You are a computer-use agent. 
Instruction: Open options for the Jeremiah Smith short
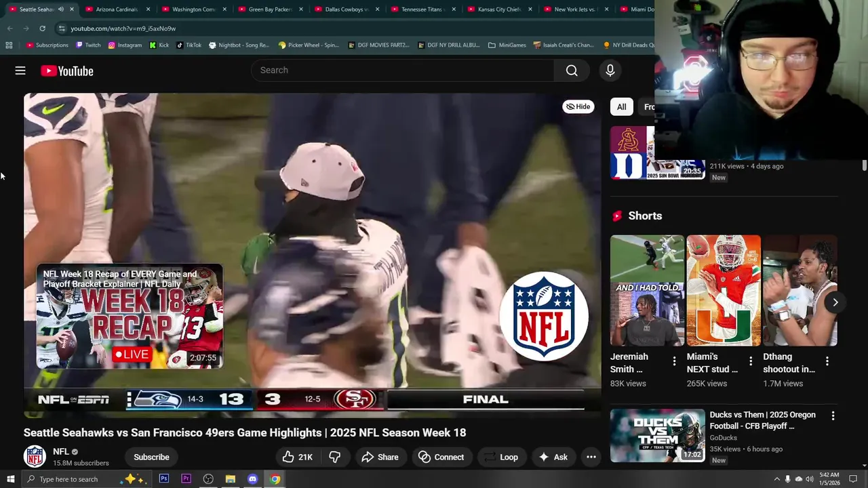674,361
